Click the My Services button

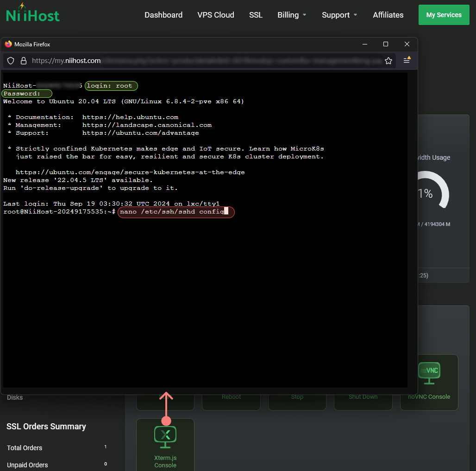coord(444,15)
